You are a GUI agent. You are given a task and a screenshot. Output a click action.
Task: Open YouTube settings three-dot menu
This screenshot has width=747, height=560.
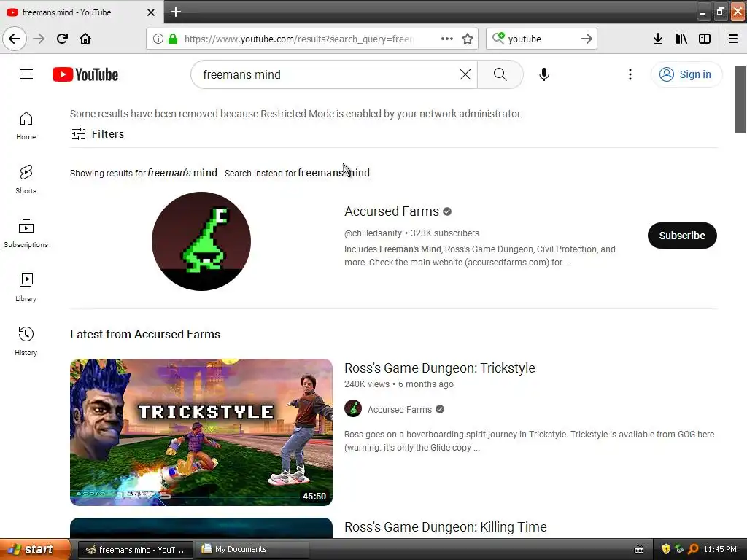[630, 74]
